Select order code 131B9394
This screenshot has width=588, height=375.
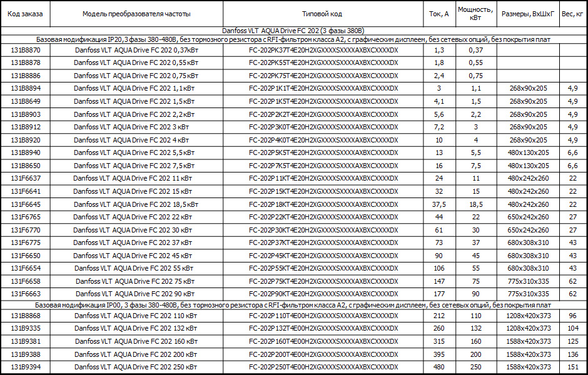coord(26,367)
